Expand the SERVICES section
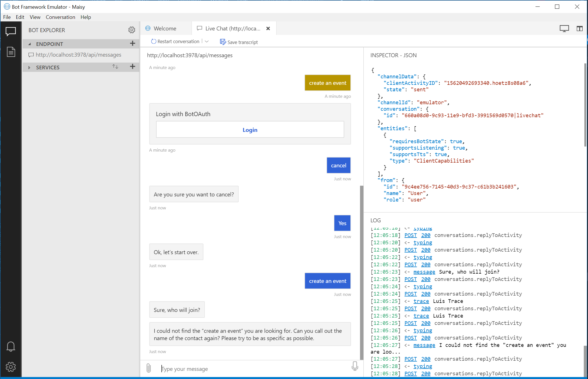Viewport: 588px width, 379px height. [30, 67]
